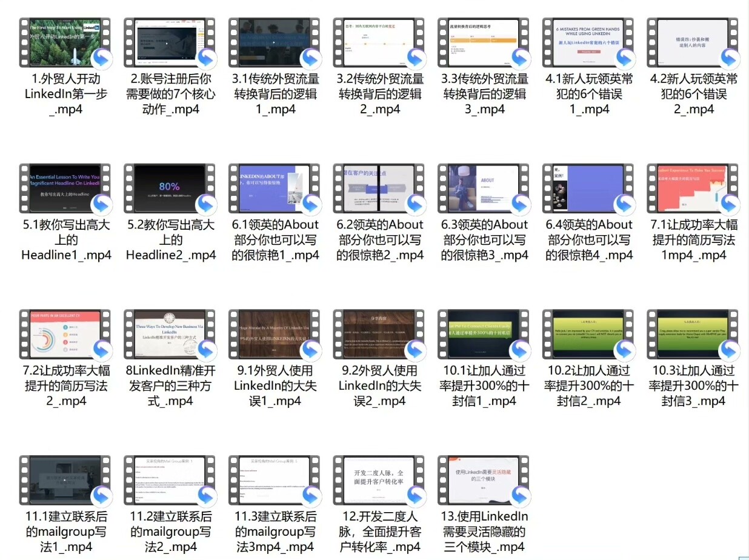Click file name 11.2建立联系后的mailgroup写法2_.mp4
This screenshot has width=749, height=560.
(170, 532)
